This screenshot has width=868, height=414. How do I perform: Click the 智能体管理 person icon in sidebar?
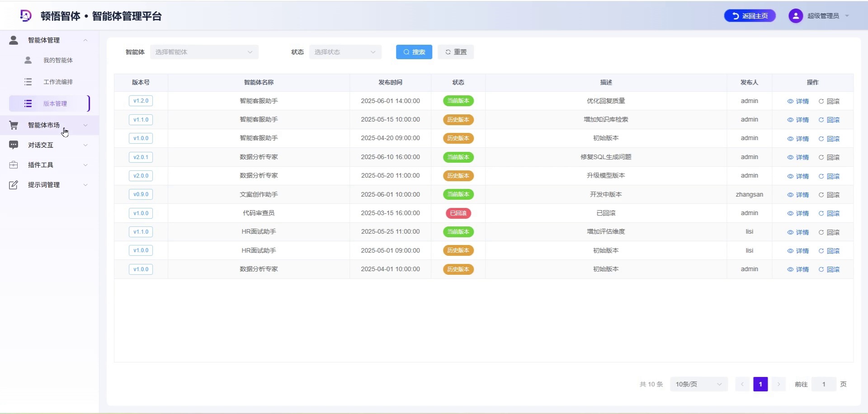(x=14, y=40)
